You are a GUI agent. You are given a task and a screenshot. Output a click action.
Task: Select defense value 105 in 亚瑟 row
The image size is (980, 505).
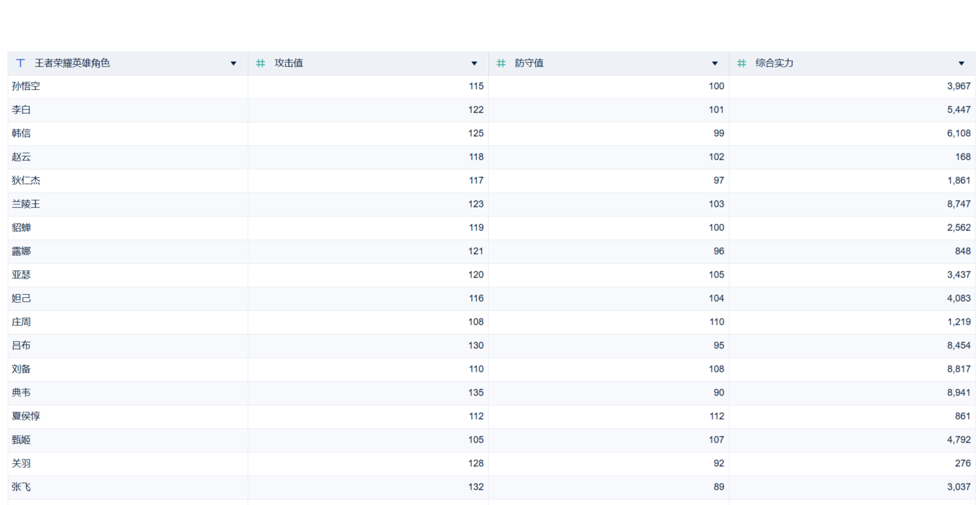(x=716, y=275)
